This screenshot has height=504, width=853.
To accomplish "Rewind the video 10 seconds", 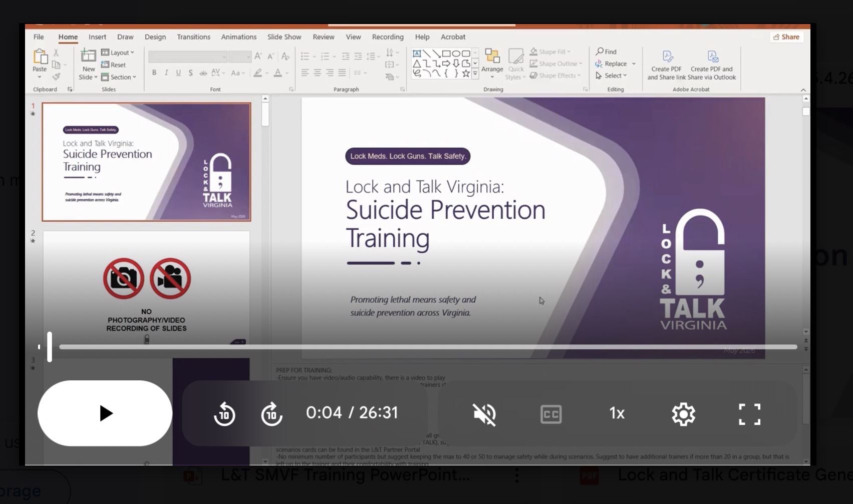I will tap(224, 414).
